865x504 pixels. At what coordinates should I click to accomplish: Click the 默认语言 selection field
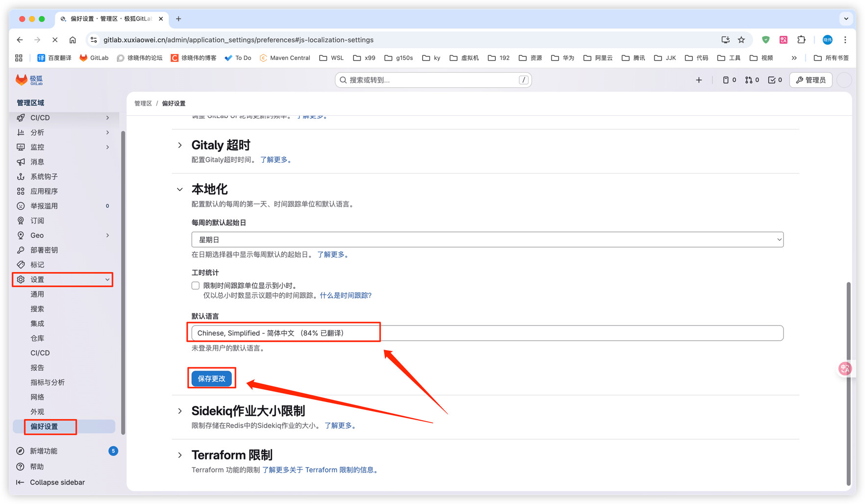[487, 333]
